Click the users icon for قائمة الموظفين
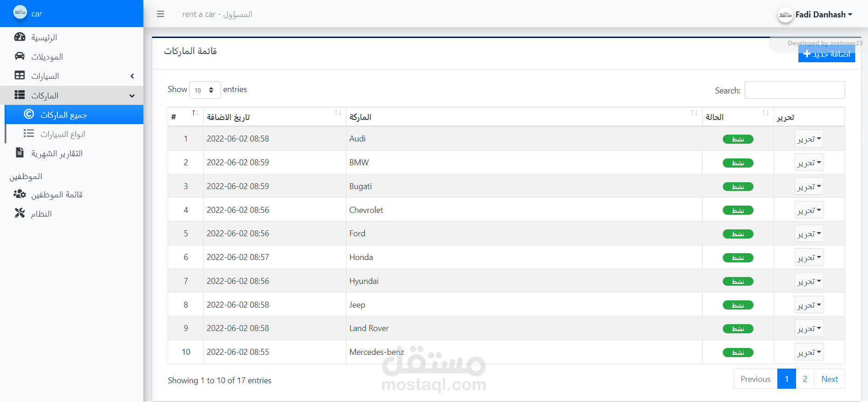Image resolution: width=868 pixels, height=402 pixels. pyautogui.click(x=20, y=194)
